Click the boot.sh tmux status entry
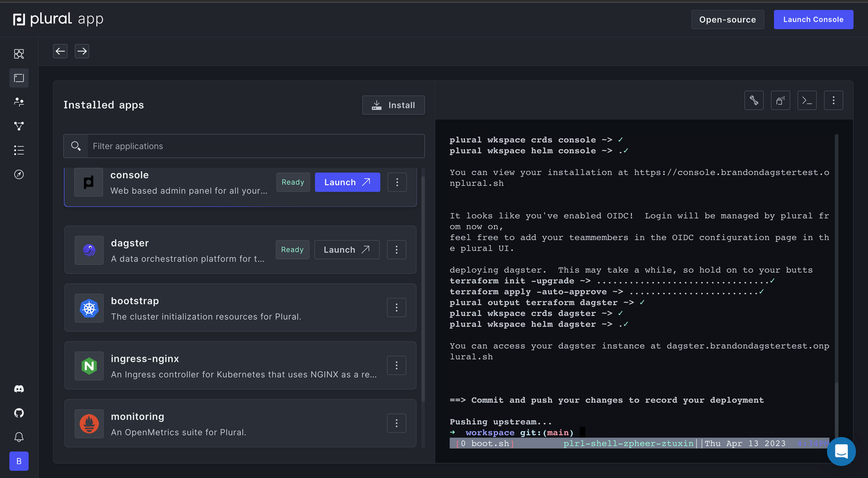 (485, 443)
